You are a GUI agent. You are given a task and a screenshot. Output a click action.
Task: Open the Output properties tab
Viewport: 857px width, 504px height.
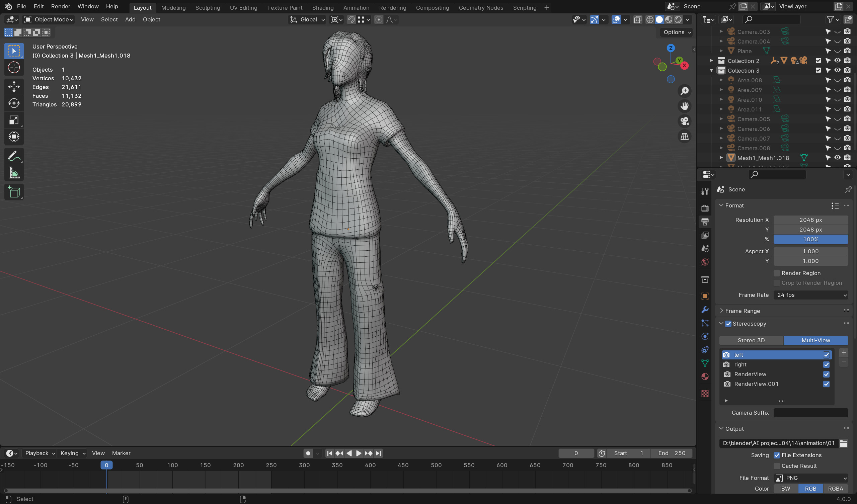click(x=705, y=222)
